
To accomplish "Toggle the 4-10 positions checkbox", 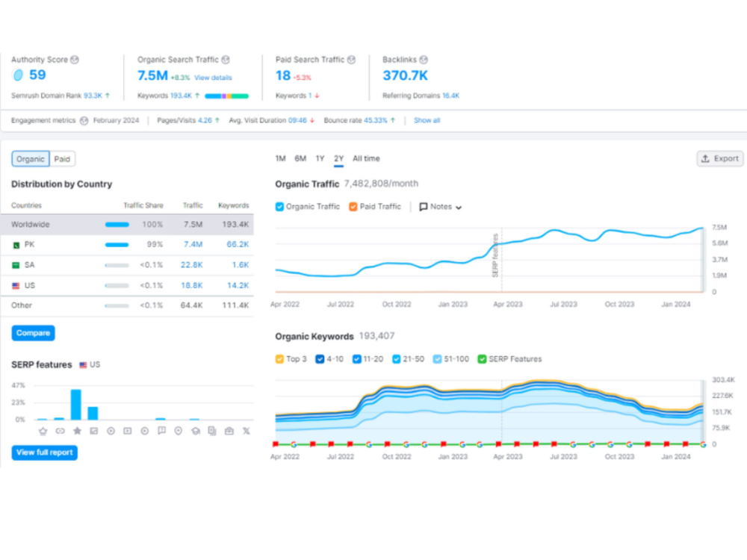I will coord(320,359).
